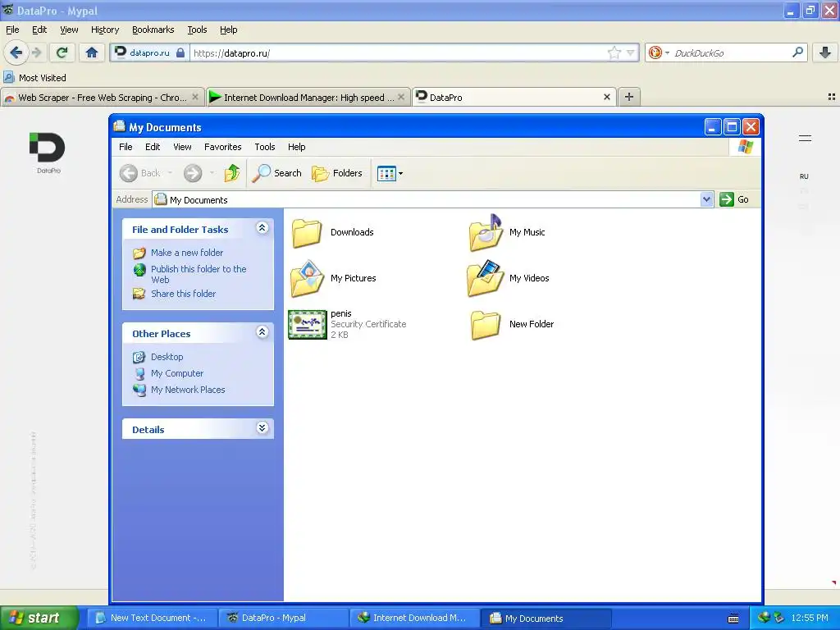
Task: Click the Most Visited bookmark
Action: point(35,78)
